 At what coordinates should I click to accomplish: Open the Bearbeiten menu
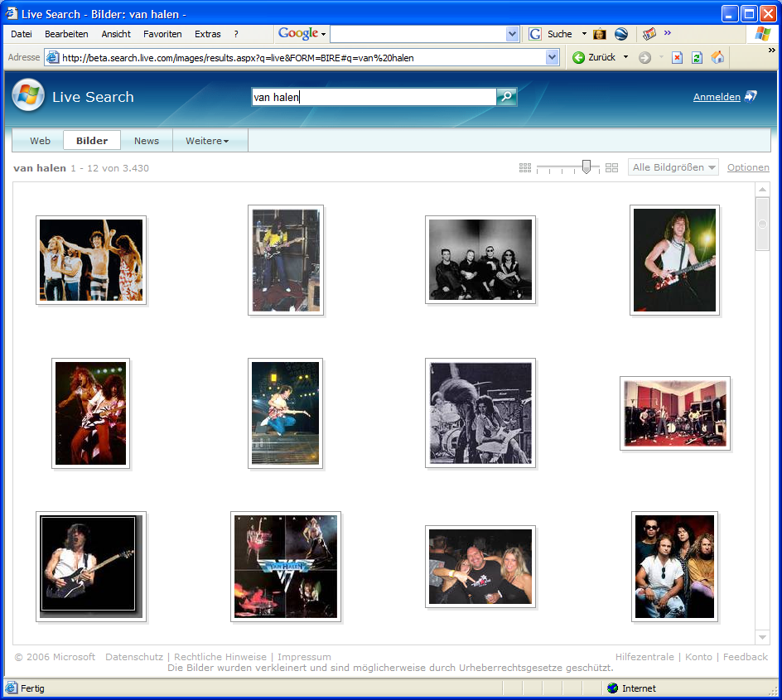(x=66, y=34)
